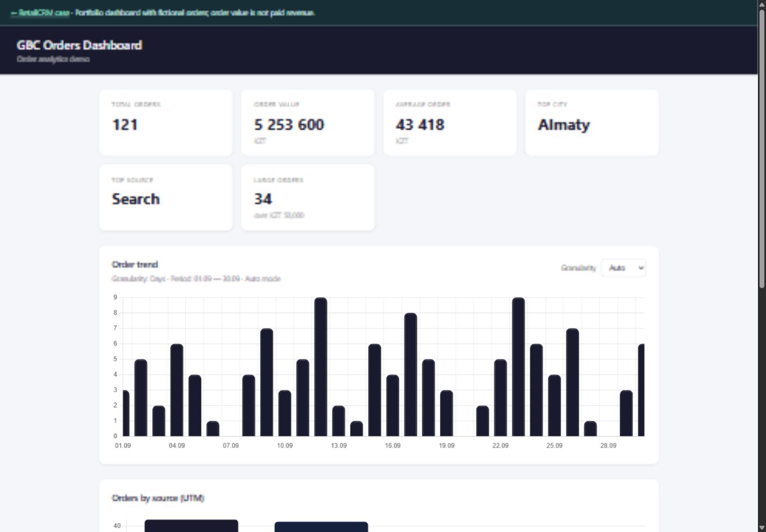Click the page vertical scrollbar thumb

[761, 149]
